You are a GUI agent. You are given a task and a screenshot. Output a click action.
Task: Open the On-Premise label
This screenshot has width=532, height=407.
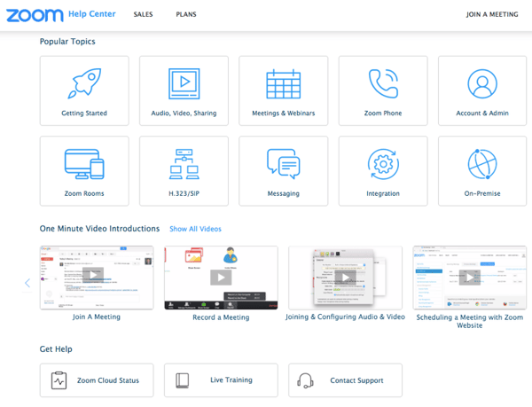click(482, 193)
